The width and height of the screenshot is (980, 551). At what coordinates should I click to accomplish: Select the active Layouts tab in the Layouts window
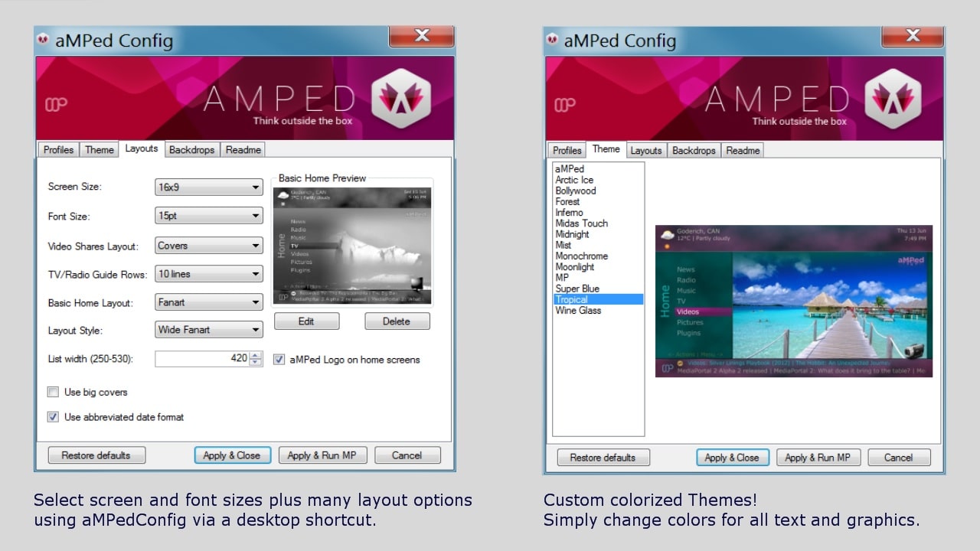[x=142, y=149]
